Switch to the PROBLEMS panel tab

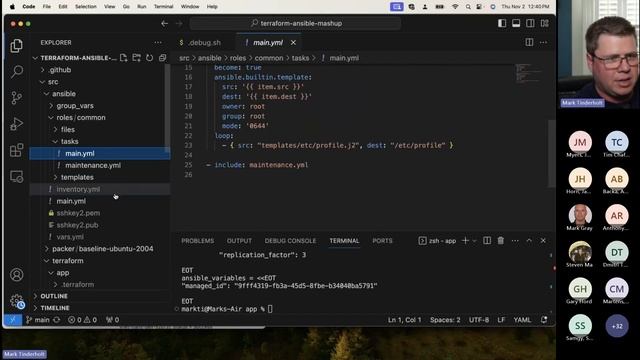[x=198, y=241]
